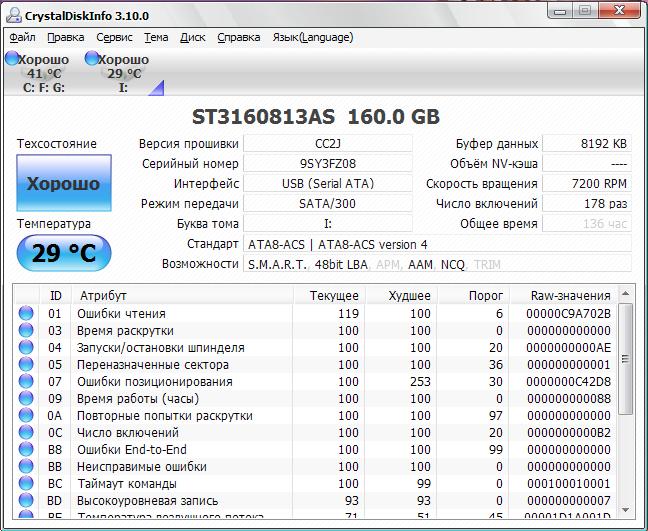
Task: Click the firmware version field CC2J
Action: coord(328,143)
